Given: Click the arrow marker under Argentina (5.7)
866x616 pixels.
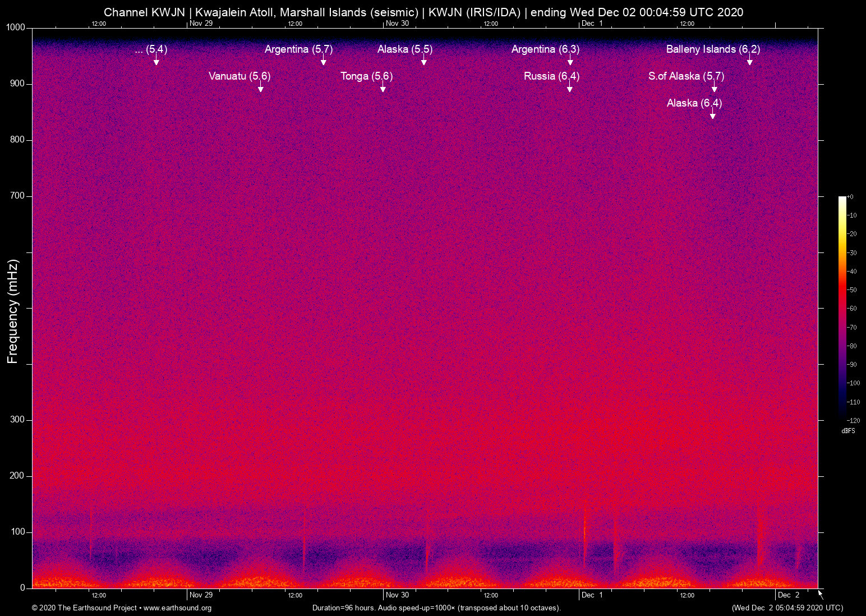Looking at the screenshot, I should (x=324, y=61).
